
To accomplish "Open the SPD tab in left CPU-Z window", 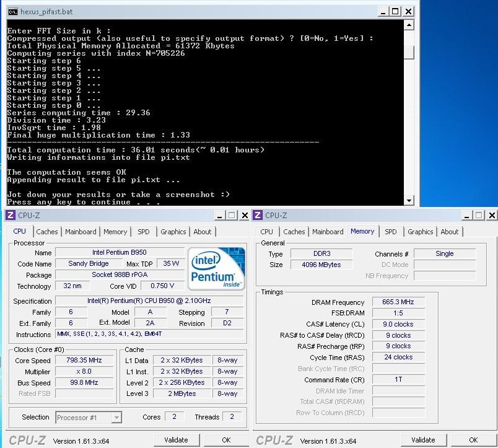I will pos(144,232).
